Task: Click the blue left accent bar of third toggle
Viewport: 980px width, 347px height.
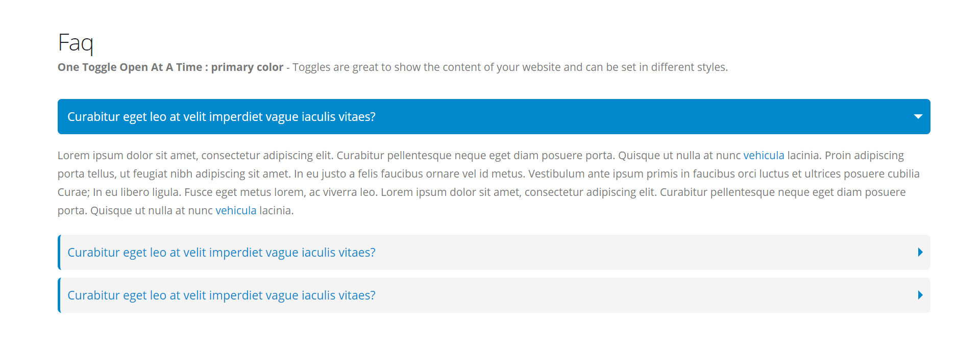Action: 59,295
